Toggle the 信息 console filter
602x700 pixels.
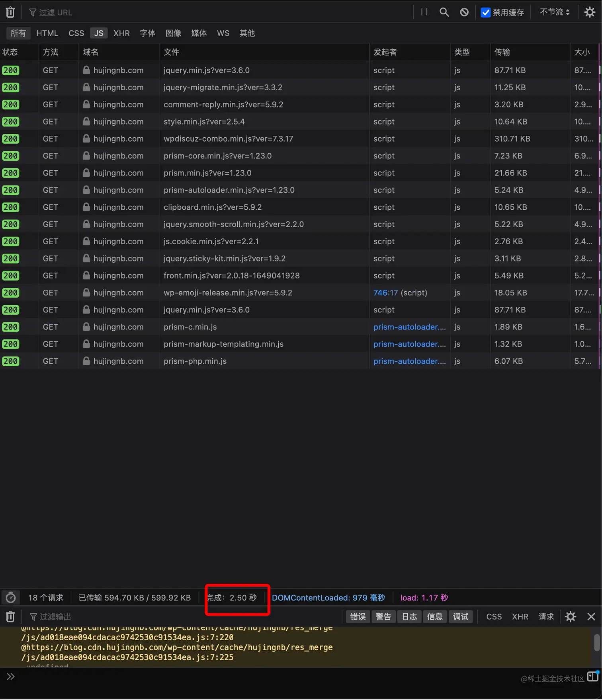[x=435, y=617]
